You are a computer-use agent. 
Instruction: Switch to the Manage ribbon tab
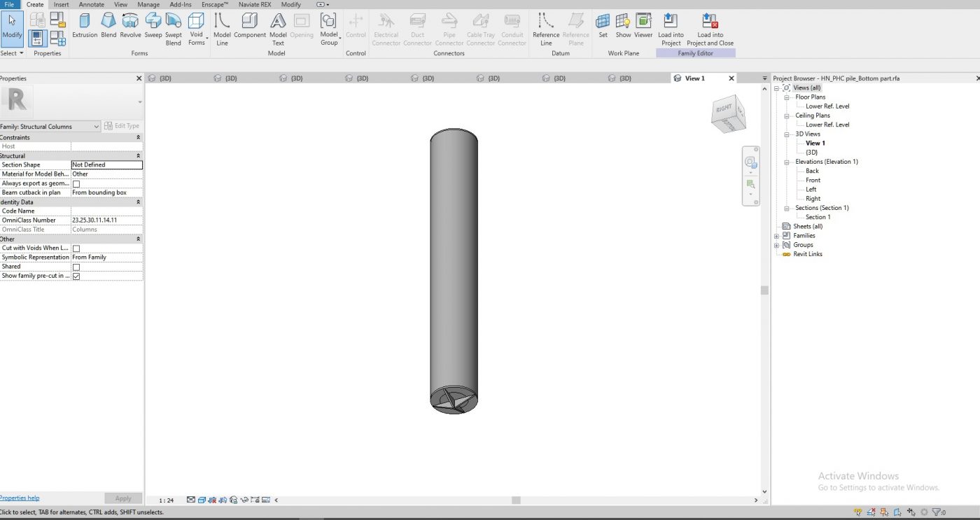148,5
